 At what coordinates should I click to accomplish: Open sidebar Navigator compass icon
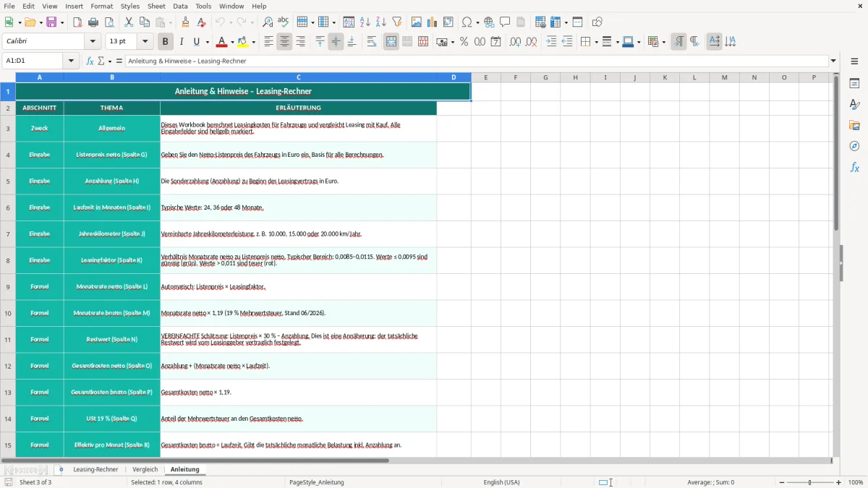point(854,147)
